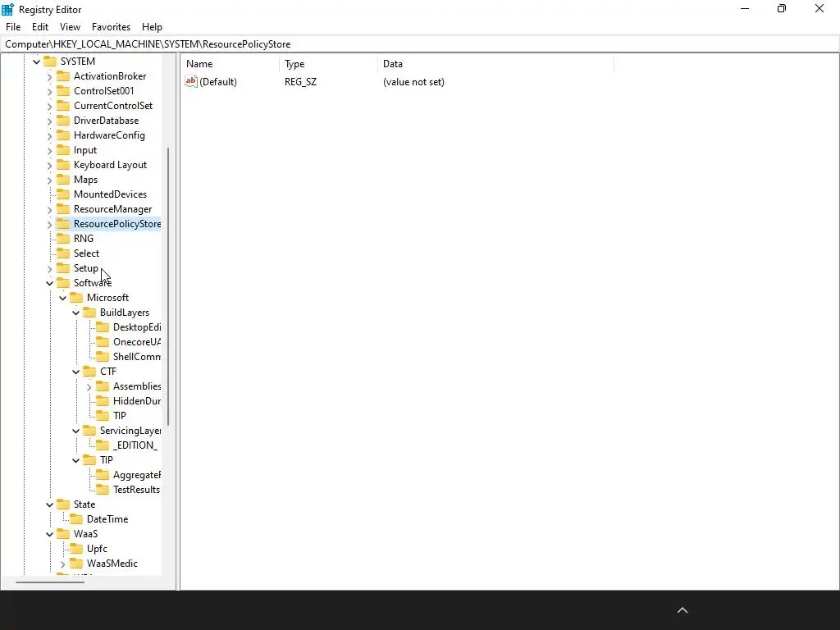Open the Help menu
Screen dimensions: 840x630
click(x=152, y=27)
